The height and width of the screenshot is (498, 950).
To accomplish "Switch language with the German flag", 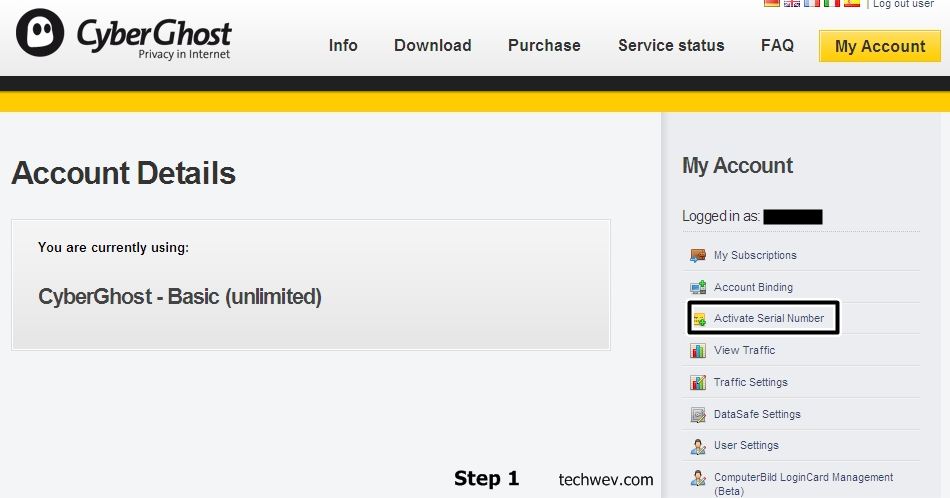I will tap(772, 3).
